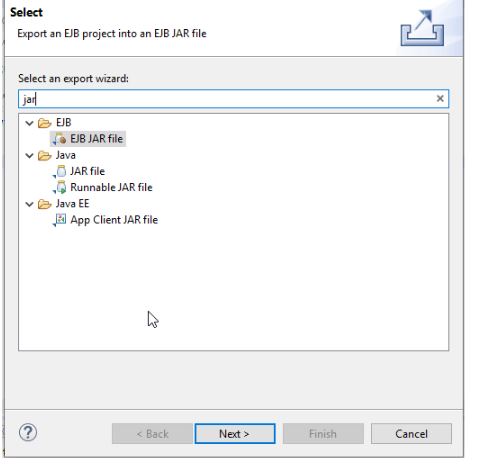Click the Next > button
Image resolution: width=499 pixels, height=471 pixels.
(235, 434)
